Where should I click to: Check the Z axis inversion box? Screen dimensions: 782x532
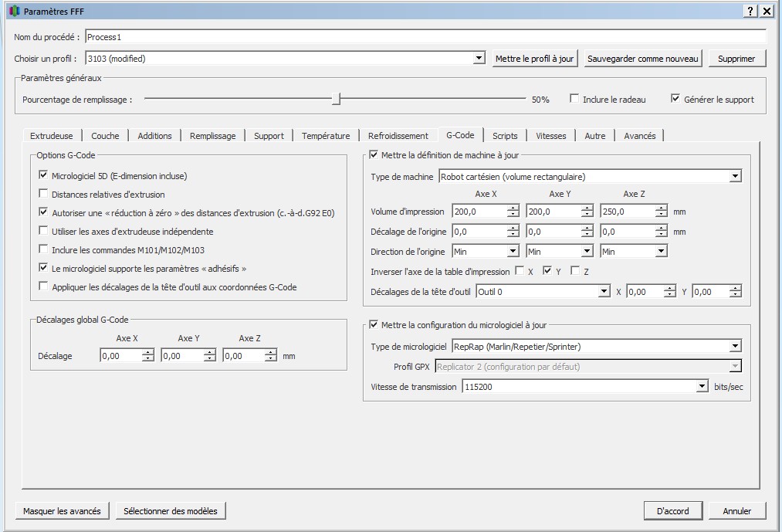point(574,272)
